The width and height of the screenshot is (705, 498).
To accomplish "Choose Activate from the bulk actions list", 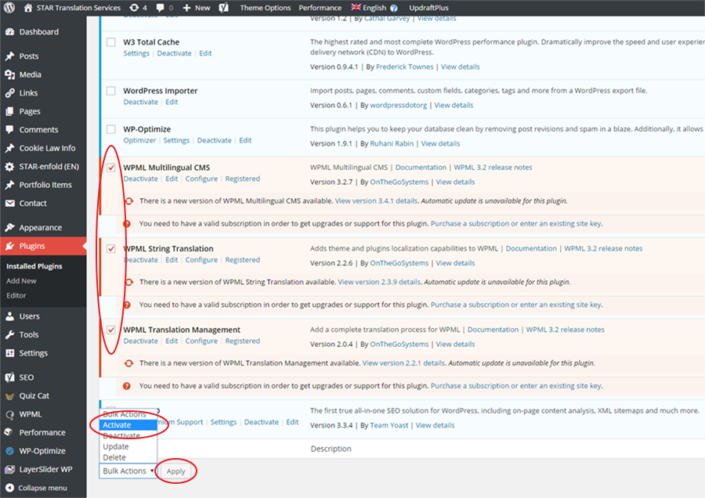I will click(117, 425).
